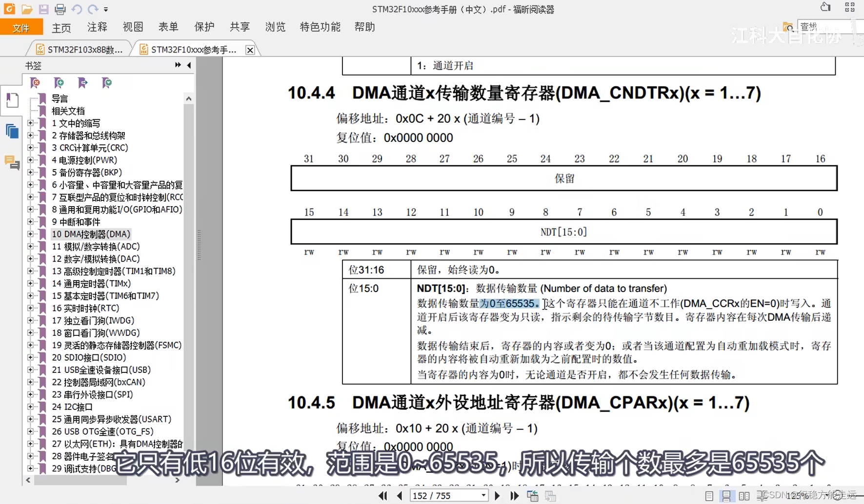Screen dimensions: 864x504
Task: Expand bookmark 1 文中的缩写
Action: pyautogui.click(x=30, y=123)
